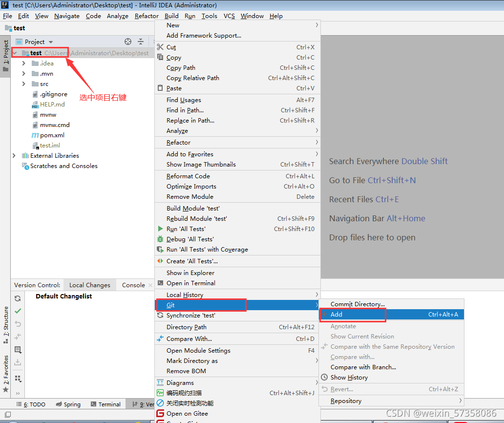Click the Run with Coverage shield icon
This screenshot has width=504, height=423.
(x=160, y=249)
